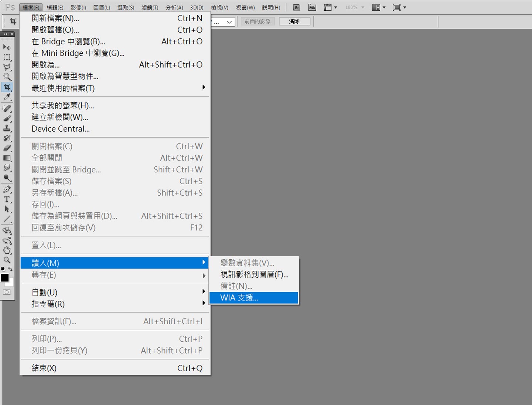This screenshot has height=405, width=532.
Task: Select the Type tool
Action: [x=7, y=199]
